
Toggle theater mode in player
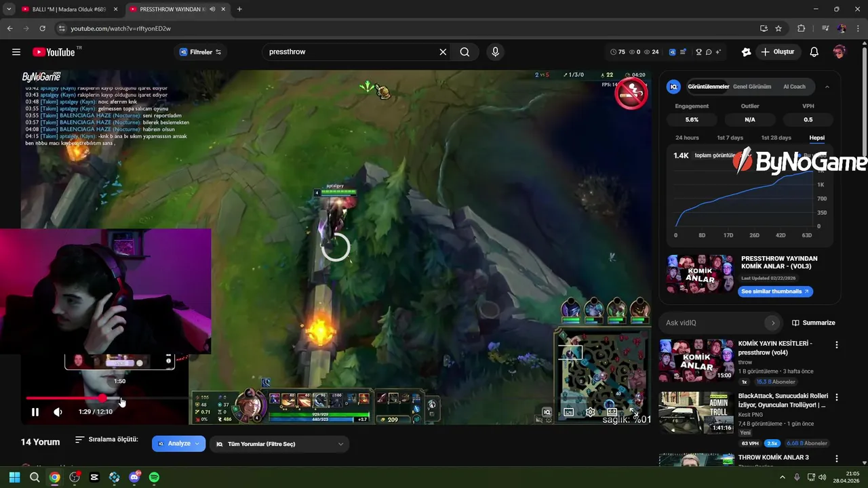pos(612,411)
